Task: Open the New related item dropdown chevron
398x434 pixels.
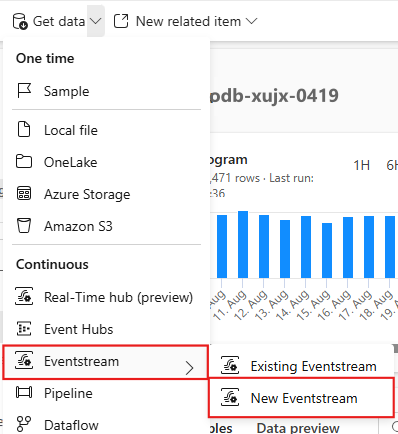Action: pyautogui.click(x=251, y=21)
